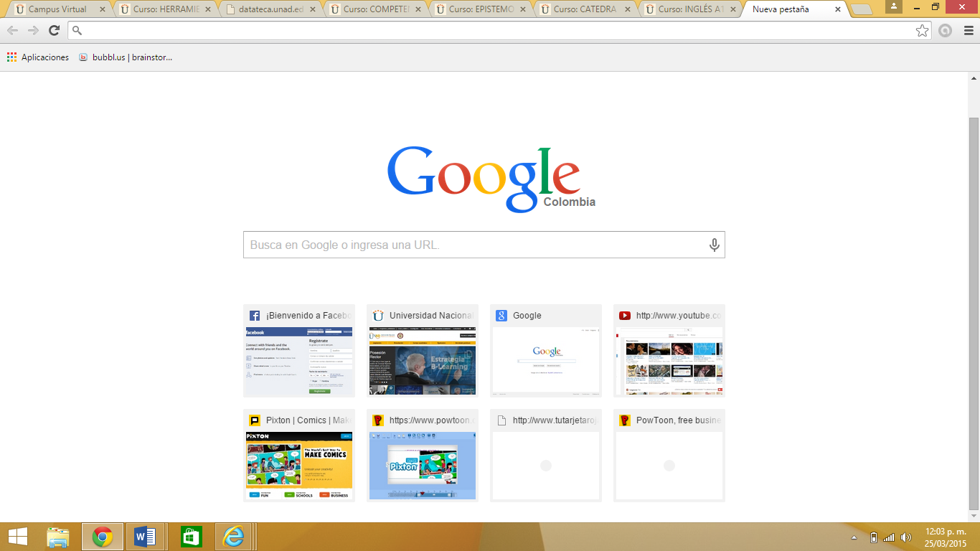The width and height of the screenshot is (980, 551).
Task: Open a new tab with the new tab button
Action: click(861, 9)
